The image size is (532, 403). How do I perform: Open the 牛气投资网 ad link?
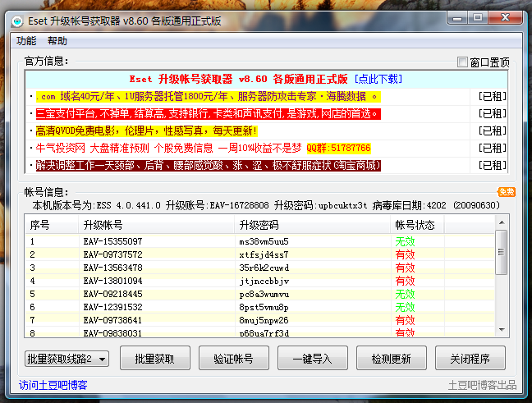pos(168,148)
